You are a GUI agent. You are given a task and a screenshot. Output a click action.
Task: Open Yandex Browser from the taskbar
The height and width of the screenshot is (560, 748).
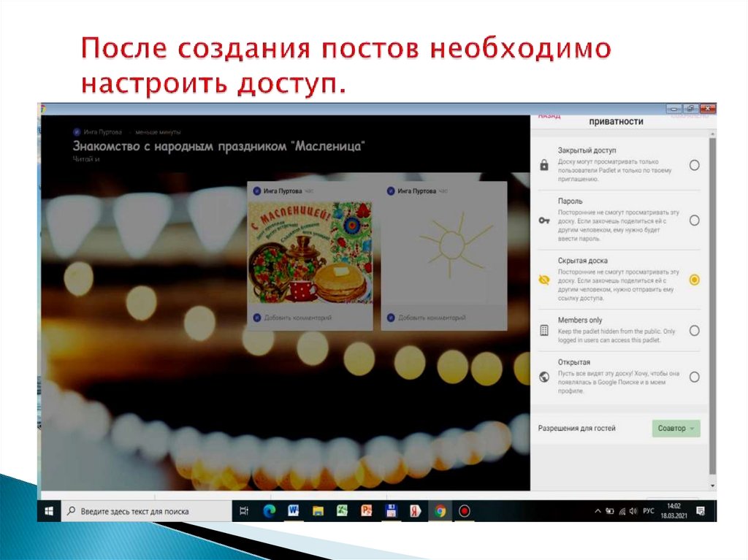[416, 511]
